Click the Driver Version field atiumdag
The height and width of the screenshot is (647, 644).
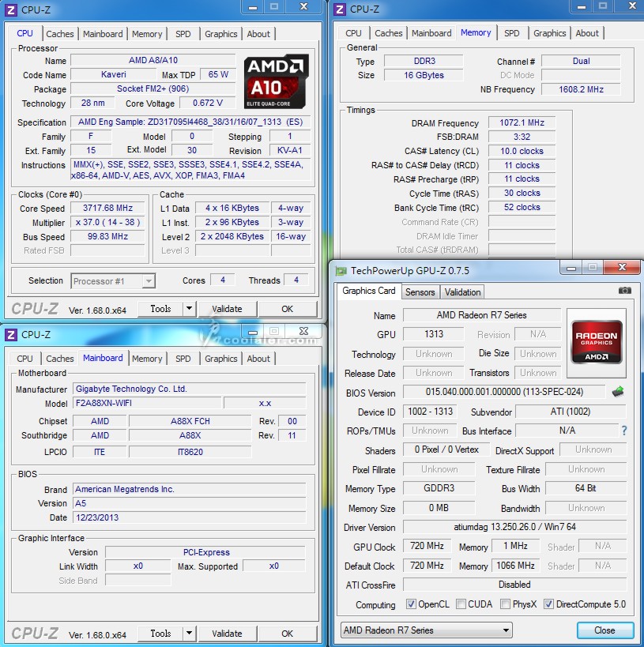pyautogui.click(x=514, y=527)
